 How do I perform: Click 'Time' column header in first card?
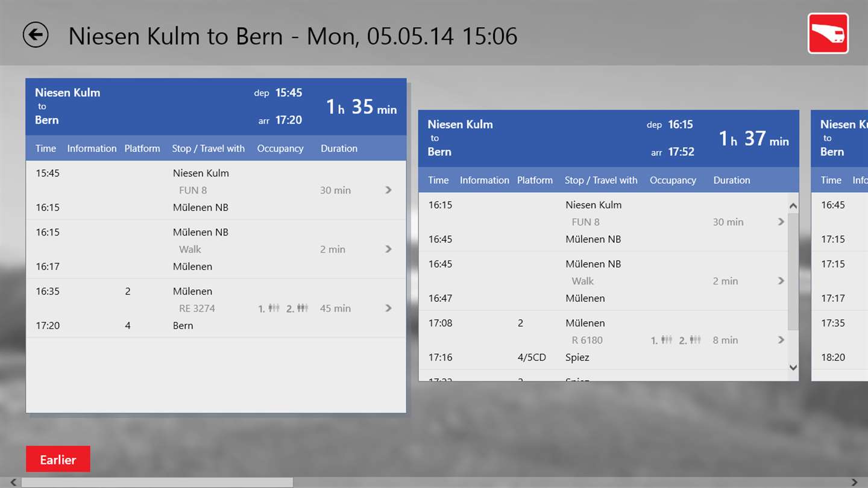pos(46,148)
